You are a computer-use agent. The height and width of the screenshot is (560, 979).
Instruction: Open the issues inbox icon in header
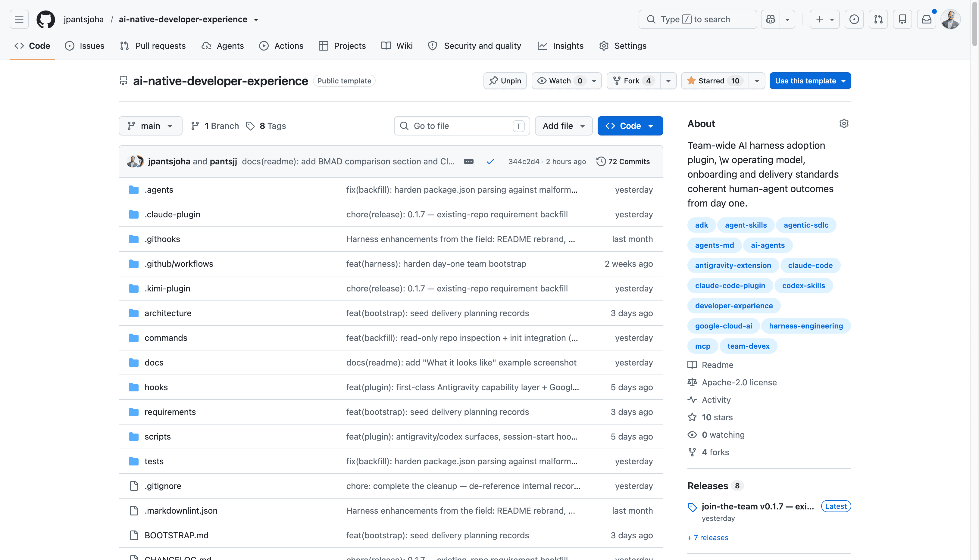(854, 19)
